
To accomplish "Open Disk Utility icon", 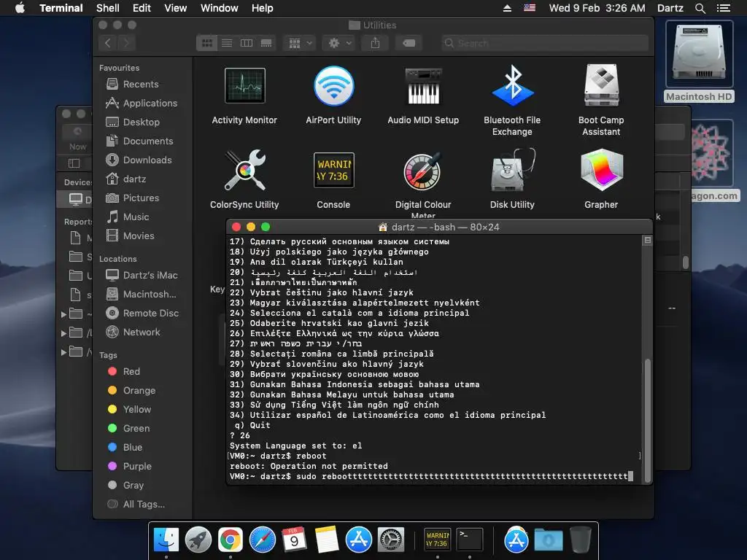I will click(x=512, y=171).
